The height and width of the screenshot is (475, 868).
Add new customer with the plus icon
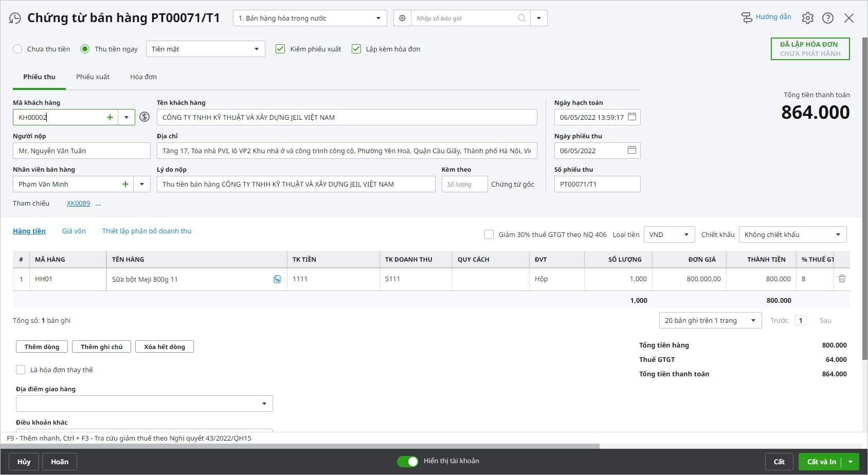(x=110, y=117)
